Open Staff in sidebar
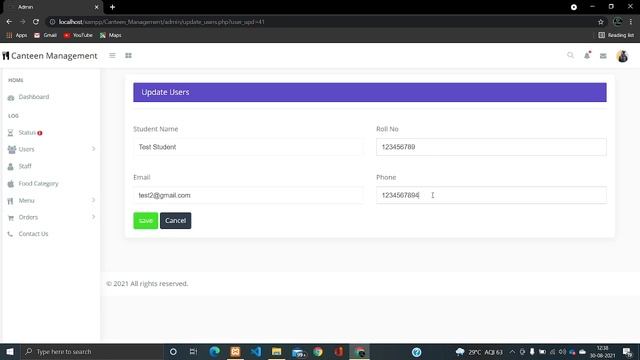640x360 pixels. pyautogui.click(x=25, y=166)
